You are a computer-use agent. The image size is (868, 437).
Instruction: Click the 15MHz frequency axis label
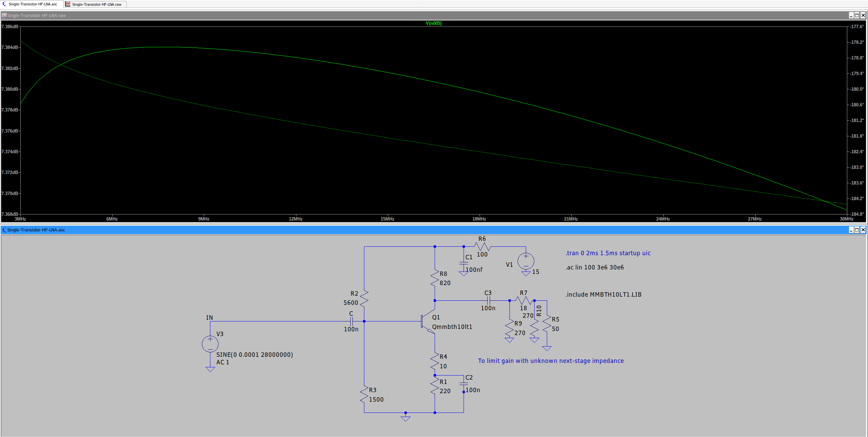coord(387,219)
